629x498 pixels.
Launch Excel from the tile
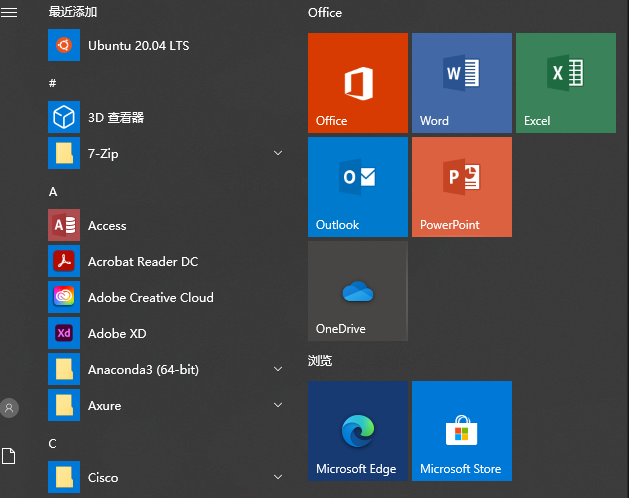566,83
